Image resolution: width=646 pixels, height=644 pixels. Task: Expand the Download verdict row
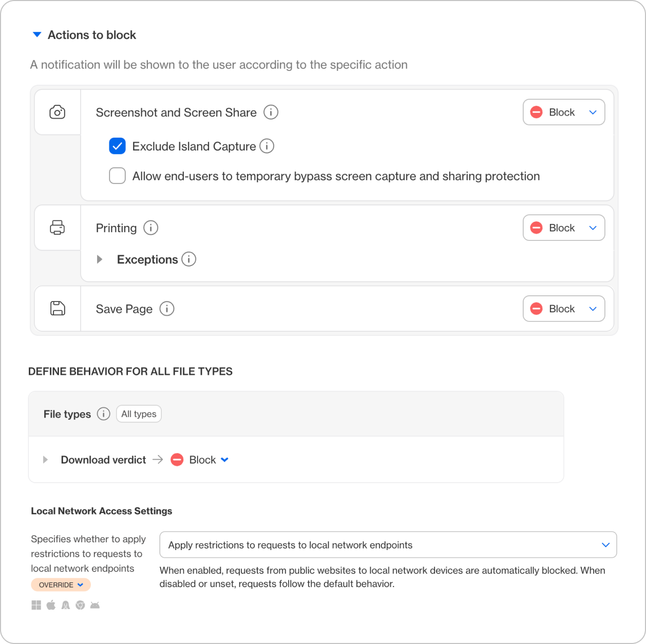coord(45,460)
